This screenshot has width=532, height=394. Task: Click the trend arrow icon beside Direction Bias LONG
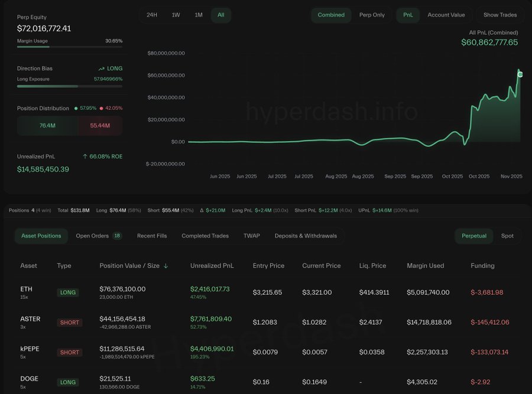tap(103, 68)
